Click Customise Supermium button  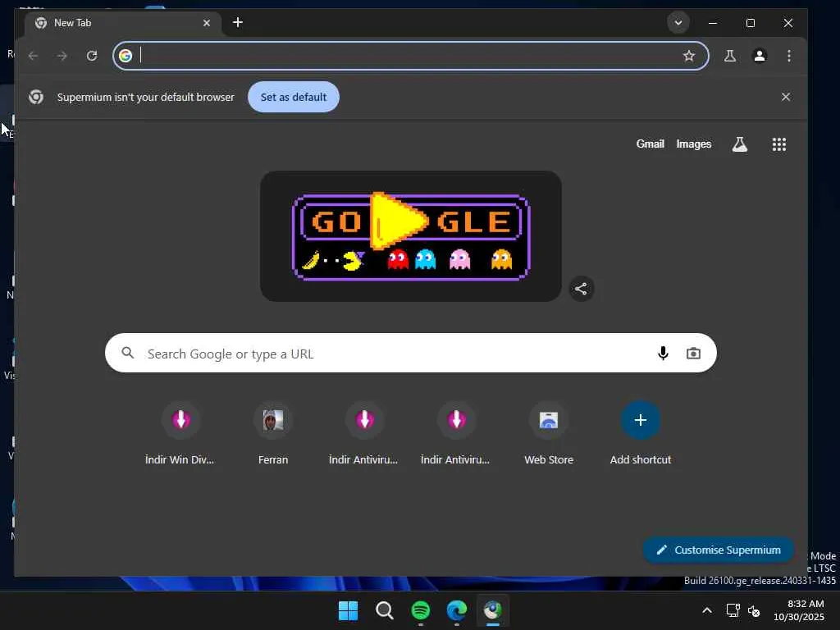pyautogui.click(x=719, y=550)
